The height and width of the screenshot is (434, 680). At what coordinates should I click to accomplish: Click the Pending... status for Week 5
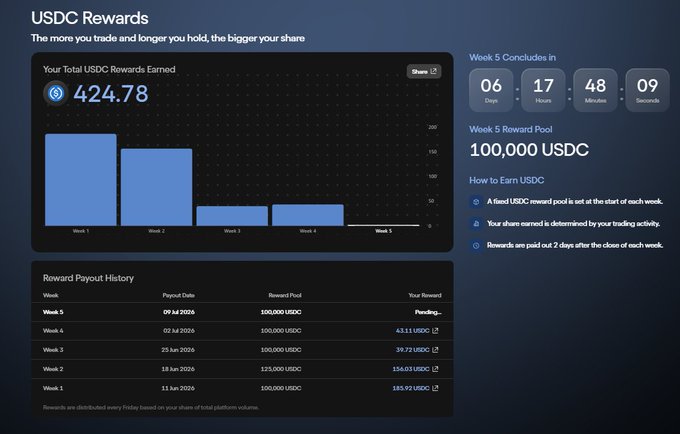pos(428,312)
